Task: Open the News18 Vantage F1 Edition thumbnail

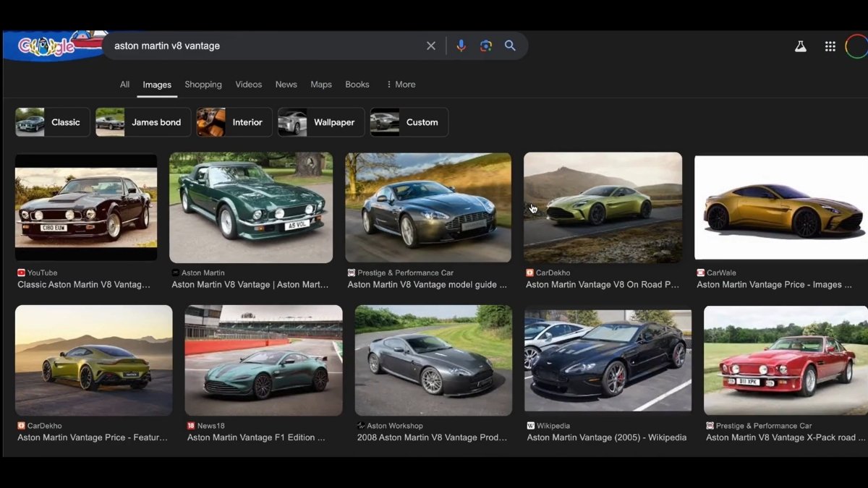Action: (263, 360)
